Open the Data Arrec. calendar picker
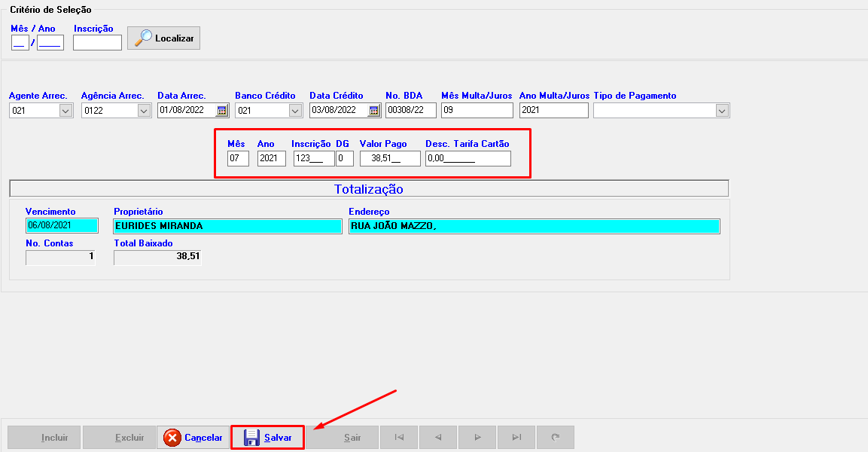This screenshot has width=868, height=452. [x=221, y=111]
